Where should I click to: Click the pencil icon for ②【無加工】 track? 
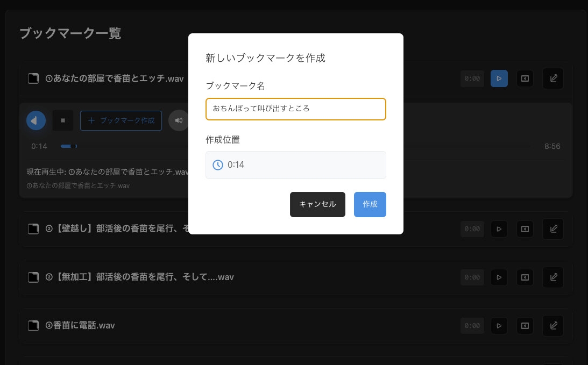tap(553, 277)
